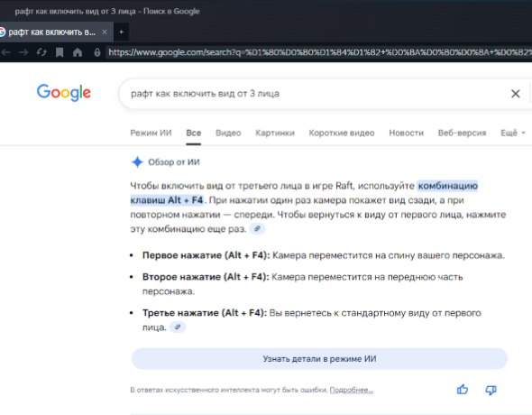Give thumbs down to AI overview
The image size is (532, 415).
[x=491, y=390]
